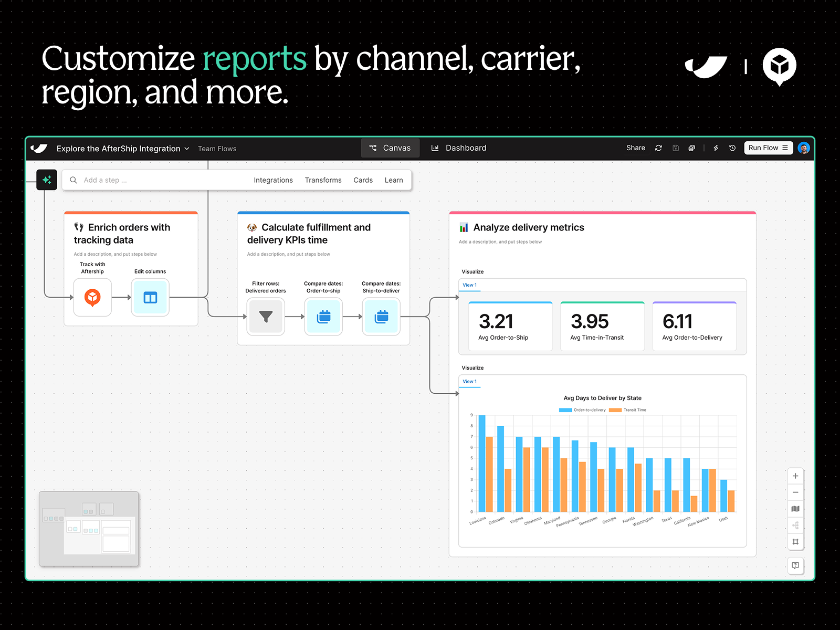Click the zoom in icon

795,476
